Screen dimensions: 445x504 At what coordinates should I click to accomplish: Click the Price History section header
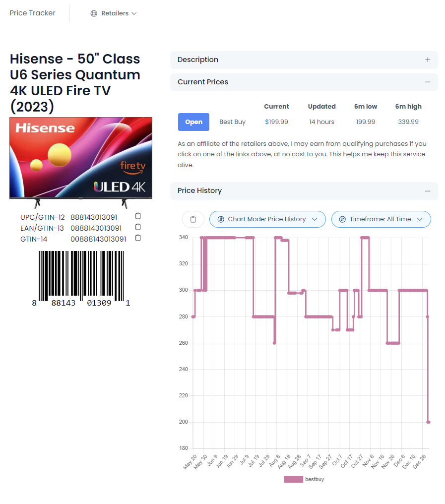pos(199,190)
